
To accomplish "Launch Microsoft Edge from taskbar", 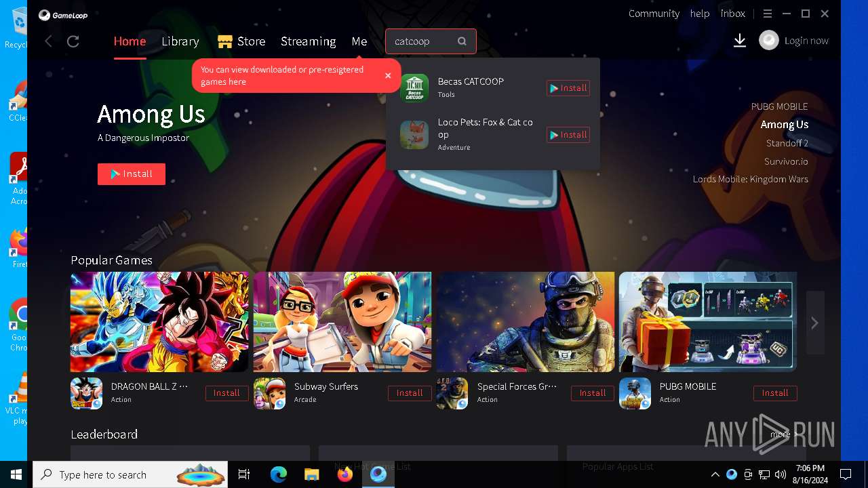I will (279, 474).
